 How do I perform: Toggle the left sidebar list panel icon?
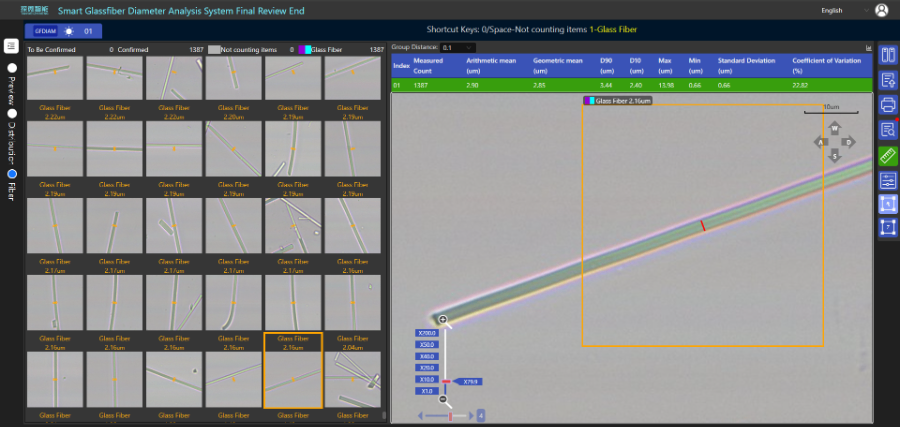[x=11, y=46]
